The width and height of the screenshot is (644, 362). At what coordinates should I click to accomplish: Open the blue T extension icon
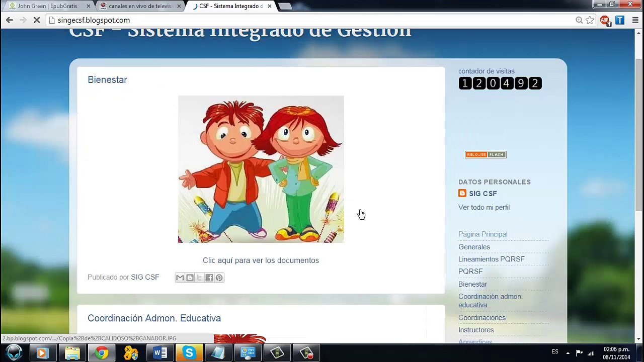[x=620, y=20]
